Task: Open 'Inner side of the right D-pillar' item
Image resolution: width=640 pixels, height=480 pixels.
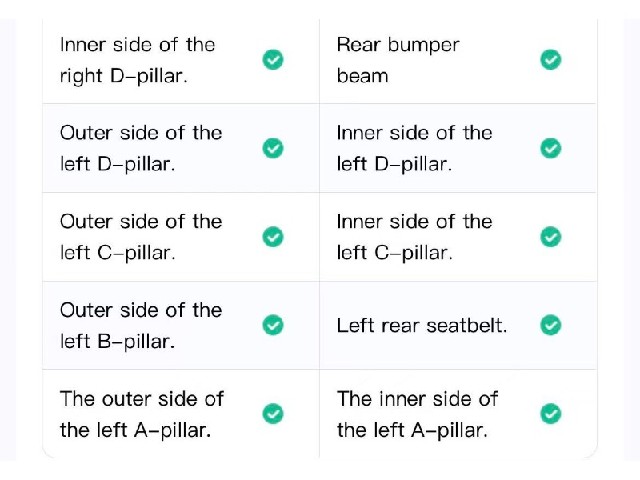Action: pyautogui.click(x=138, y=60)
